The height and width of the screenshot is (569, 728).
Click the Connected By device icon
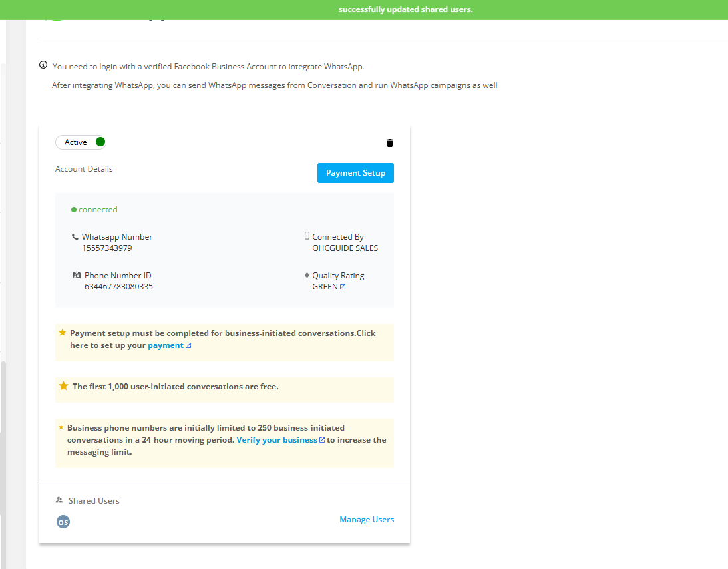[x=307, y=236]
